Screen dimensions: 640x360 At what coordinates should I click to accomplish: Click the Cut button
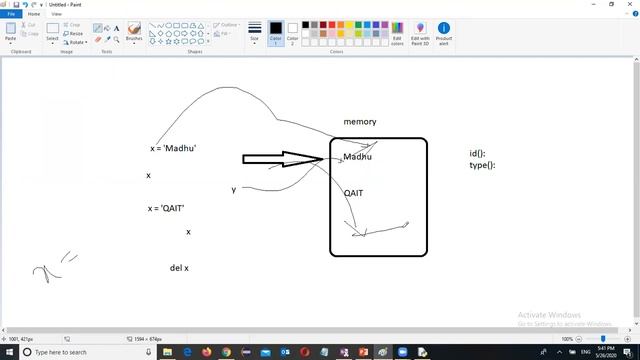(29, 25)
